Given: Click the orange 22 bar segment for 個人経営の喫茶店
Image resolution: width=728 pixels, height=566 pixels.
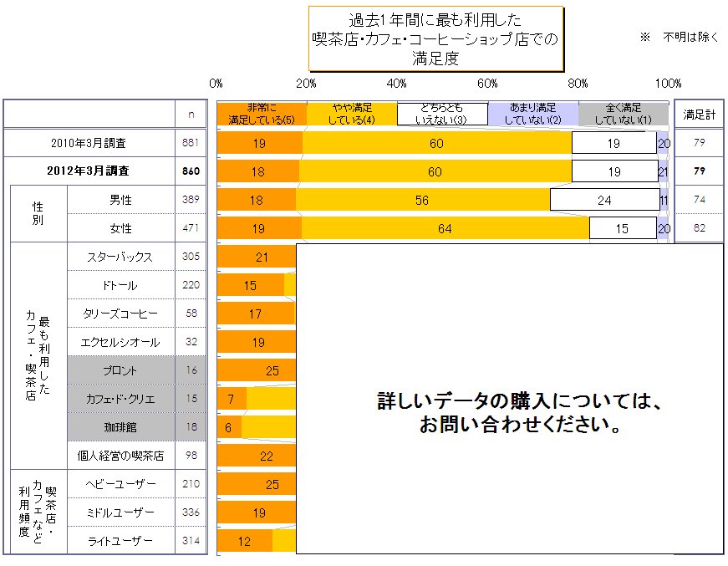Looking at the screenshot, I should point(257,456).
